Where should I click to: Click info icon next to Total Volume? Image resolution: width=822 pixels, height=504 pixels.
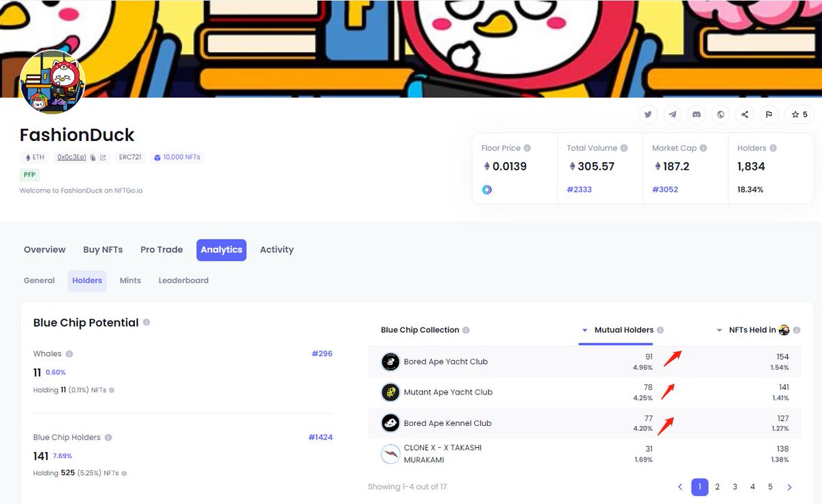point(624,148)
